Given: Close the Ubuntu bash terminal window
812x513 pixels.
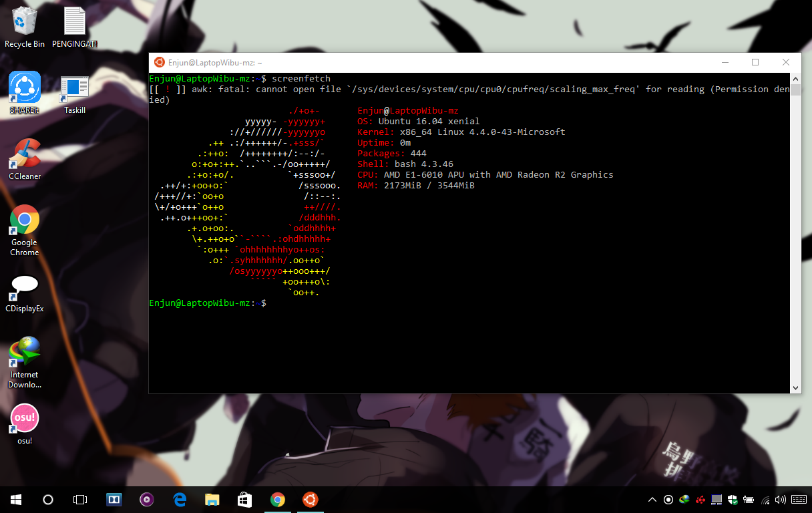Looking at the screenshot, I should point(786,62).
